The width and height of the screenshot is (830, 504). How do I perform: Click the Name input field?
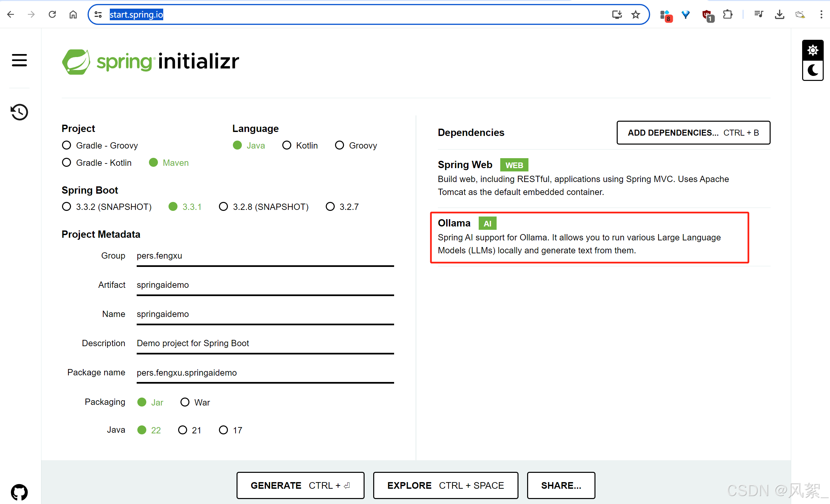pyautogui.click(x=265, y=314)
